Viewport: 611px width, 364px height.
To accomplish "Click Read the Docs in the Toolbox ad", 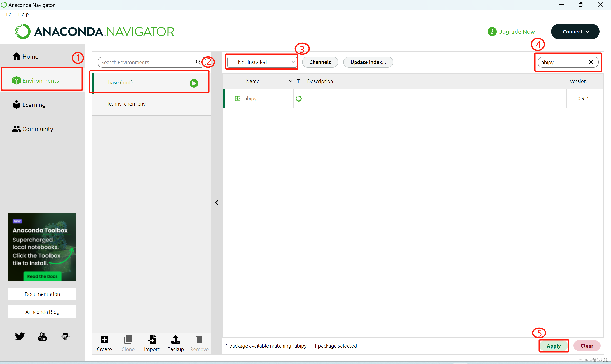I will 42,276.
